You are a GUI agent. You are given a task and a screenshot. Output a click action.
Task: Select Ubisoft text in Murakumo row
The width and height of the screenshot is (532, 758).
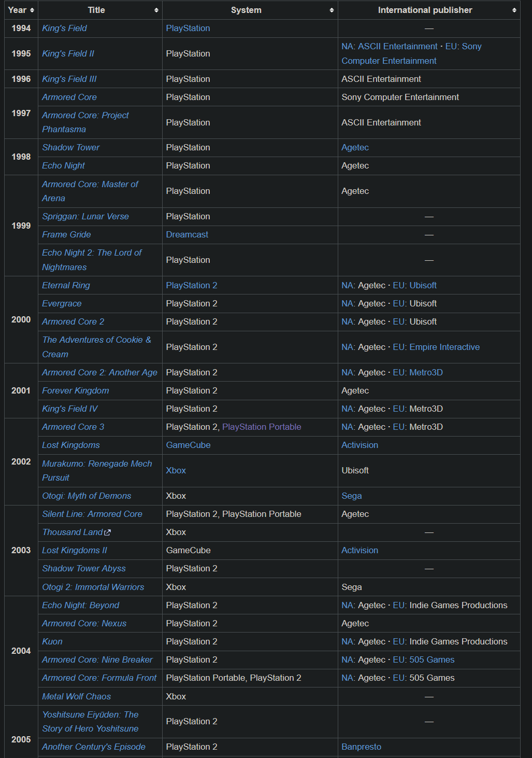point(355,470)
